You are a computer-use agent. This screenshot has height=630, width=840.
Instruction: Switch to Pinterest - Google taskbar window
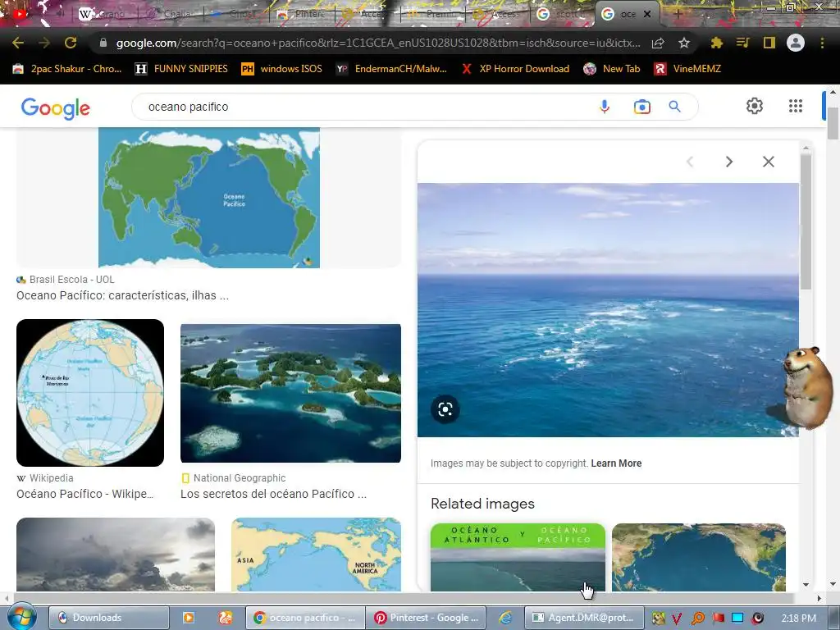pos(426,618)
